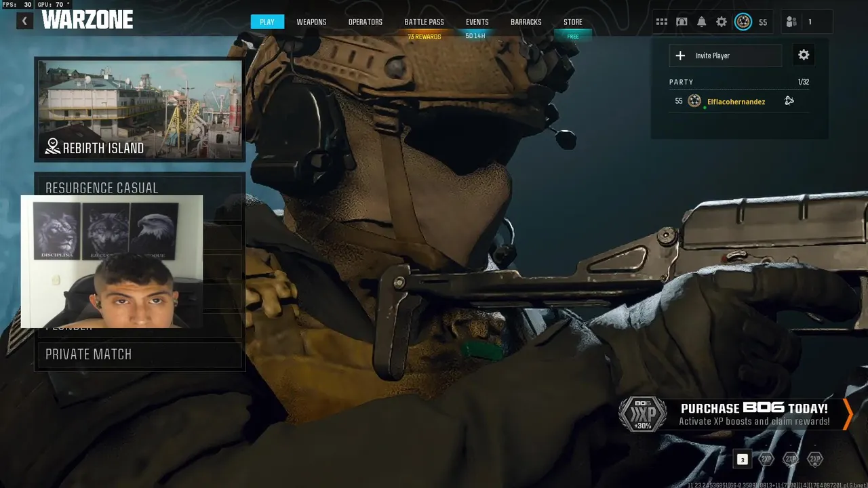Image resolution: width=868 pixels, height=488 pixels.
Task: Open the social friends icon in top bar
Action: [x=791, y=22]
